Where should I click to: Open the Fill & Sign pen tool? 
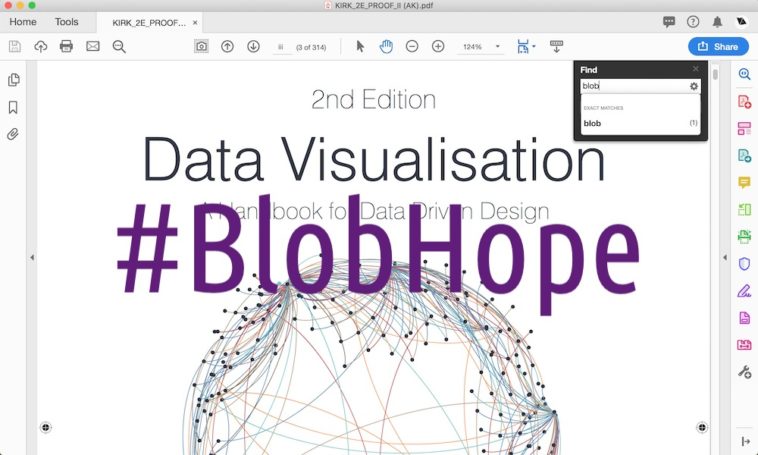point(744,291)
